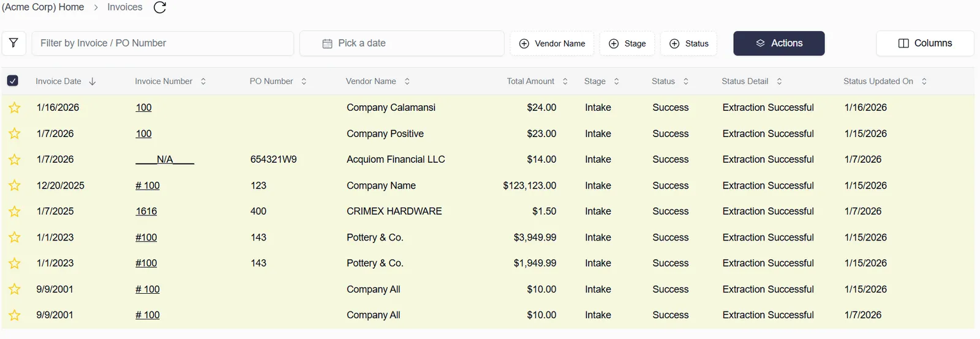Sort by Status Detail column

coord(752,81)
